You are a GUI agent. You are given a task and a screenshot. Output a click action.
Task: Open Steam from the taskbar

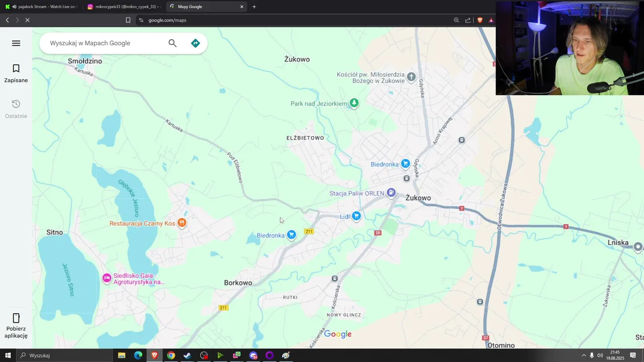[187, 355]
